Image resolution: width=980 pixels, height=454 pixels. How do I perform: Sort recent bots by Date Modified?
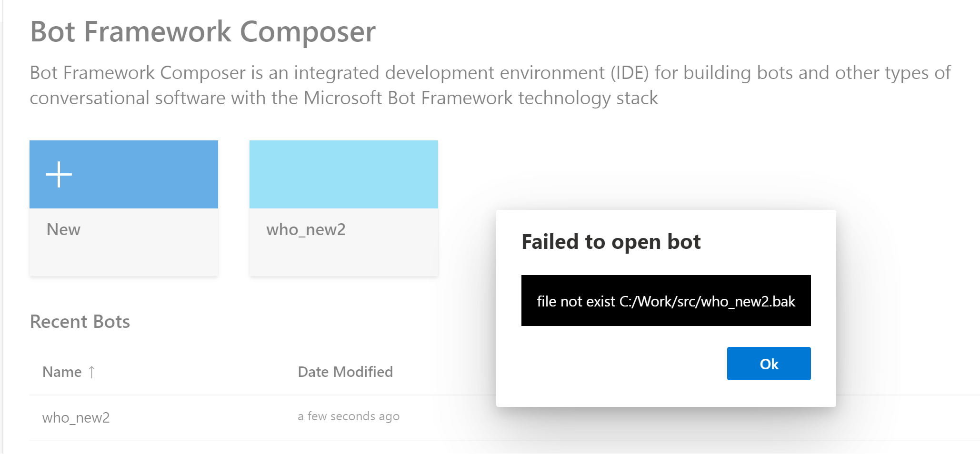tap(345, 372)
